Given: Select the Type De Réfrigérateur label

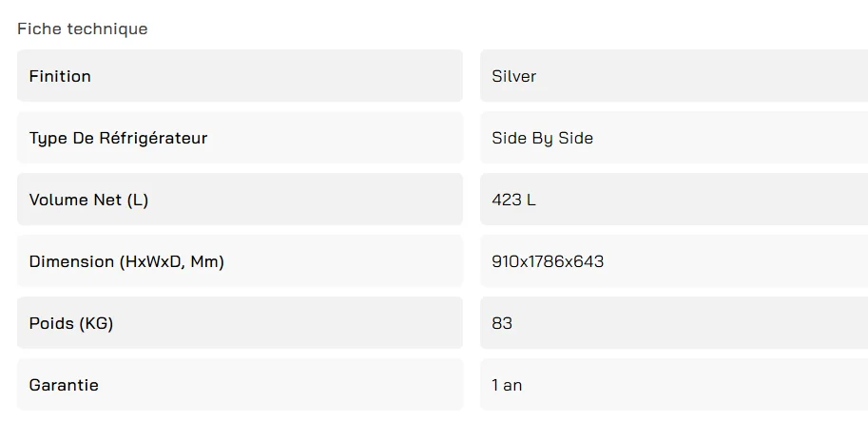Looking at the screenshot, I should point(118,138).
